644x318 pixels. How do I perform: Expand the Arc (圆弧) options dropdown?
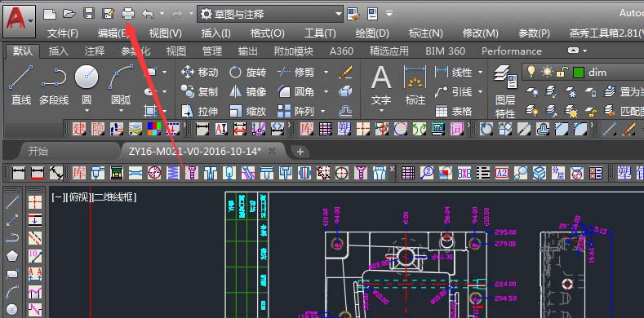coord(121,110)
